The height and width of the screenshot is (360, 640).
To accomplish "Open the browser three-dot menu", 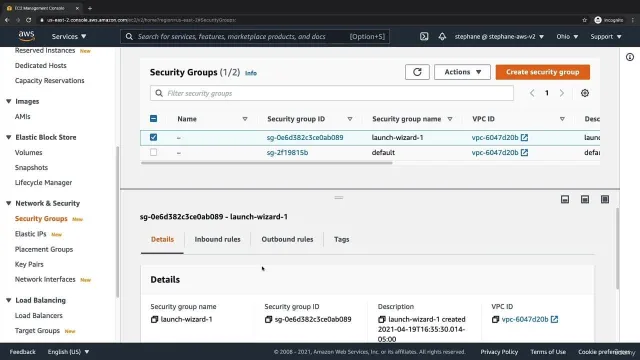I will point(633,20).
